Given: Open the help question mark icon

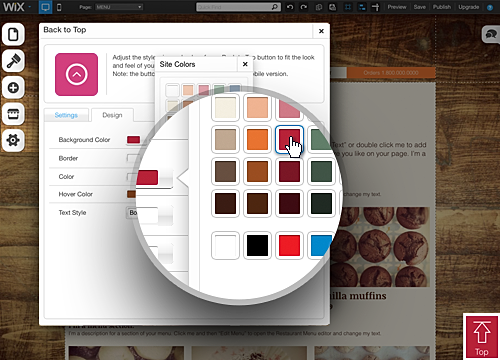Looking at the screenshot, I should 490,7.
